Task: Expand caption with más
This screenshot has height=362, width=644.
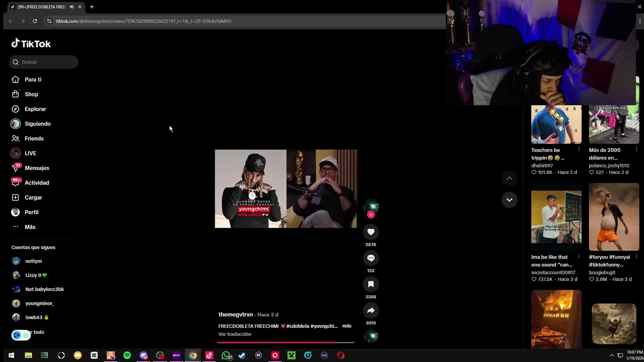Action: [x=347, y=326]
